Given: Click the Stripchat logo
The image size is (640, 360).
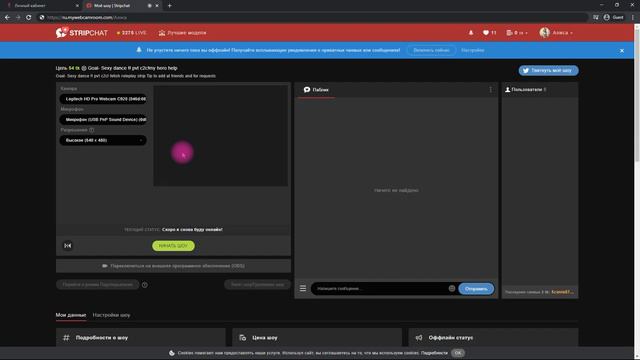Looking at the screenshot, I should [x=82, y=33].
